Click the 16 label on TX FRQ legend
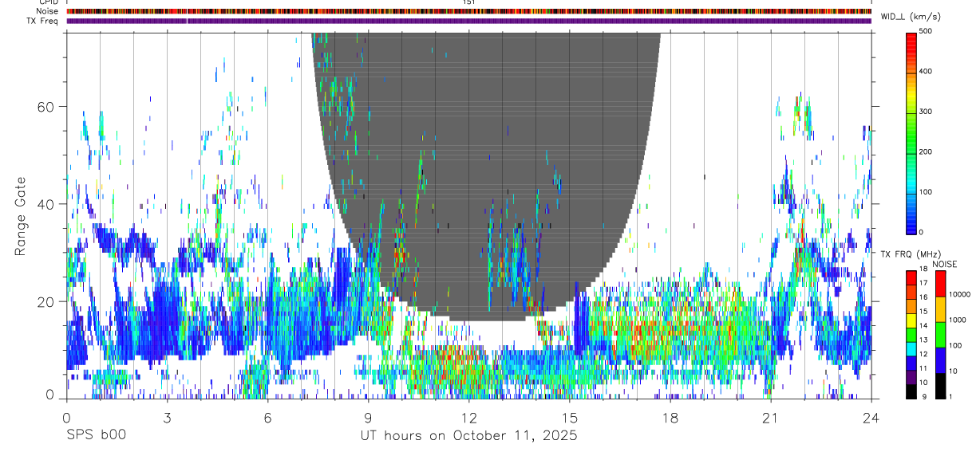980x452 pixels. click(924, 297)
